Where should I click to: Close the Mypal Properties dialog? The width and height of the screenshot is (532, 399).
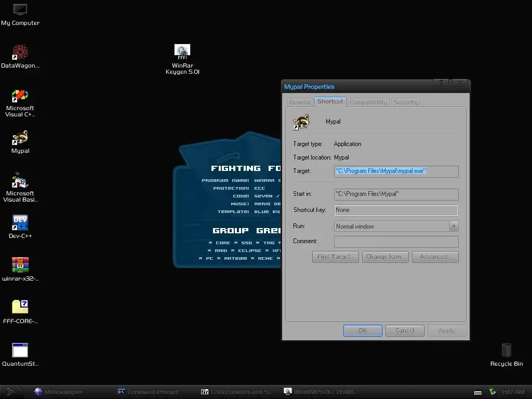click(x=460, y=83)
